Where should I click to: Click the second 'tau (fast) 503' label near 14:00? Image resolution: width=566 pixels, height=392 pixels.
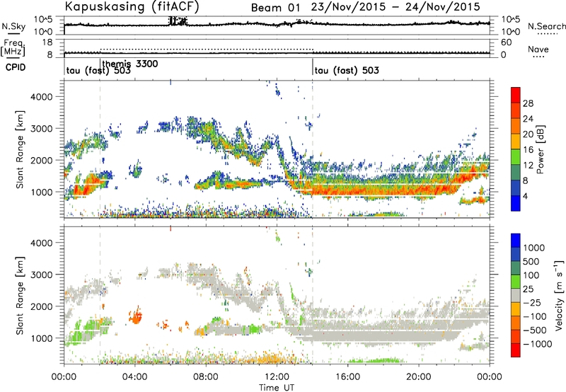pyautogui.click(x=347, y=70)
